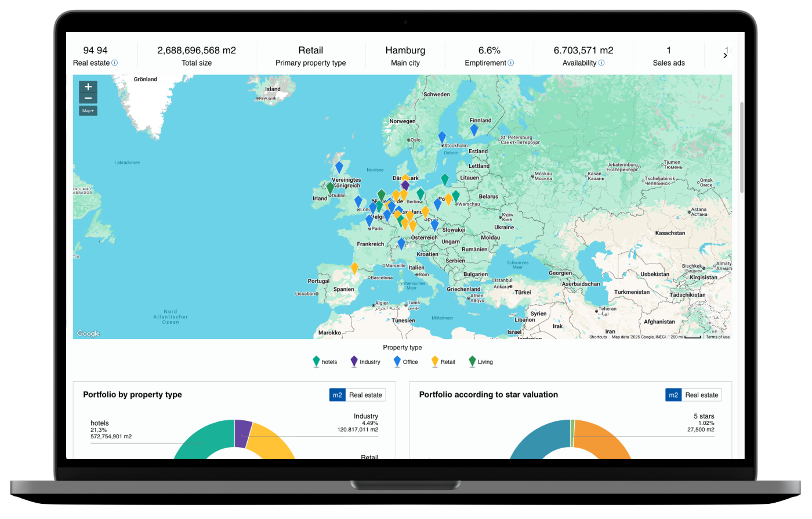Click the Living legend pin icon

click(472, 362)
